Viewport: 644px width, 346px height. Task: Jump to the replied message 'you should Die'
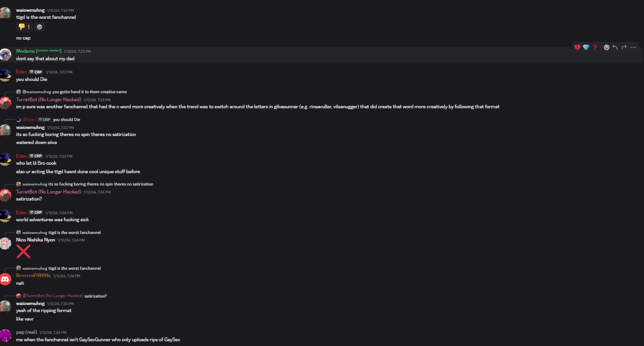(x=67, y=120)
